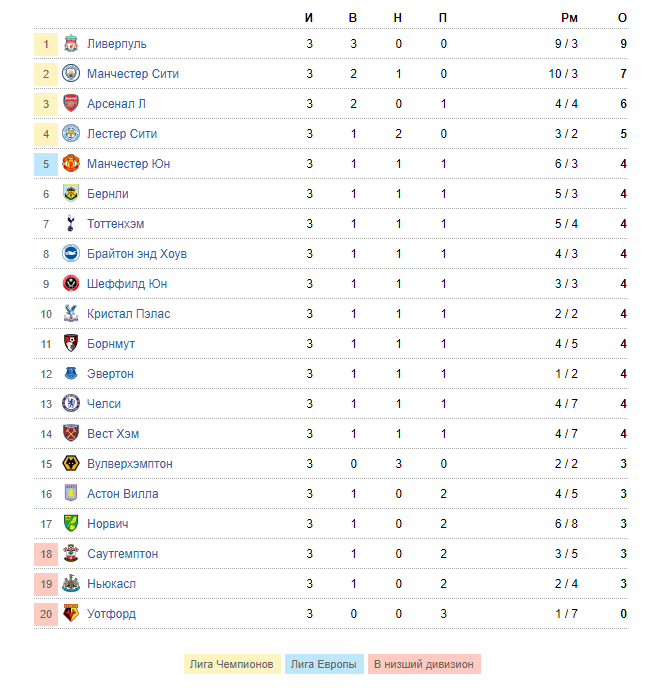Screen dimensions: 658x690
Task: Click the Newcastle crest icon
Action: pyautogui.click(x=71, y=584)
